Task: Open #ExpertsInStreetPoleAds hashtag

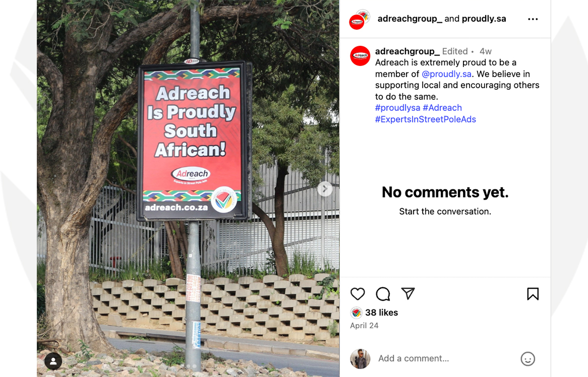Action: pyautogui.click(x=425, y=119)
